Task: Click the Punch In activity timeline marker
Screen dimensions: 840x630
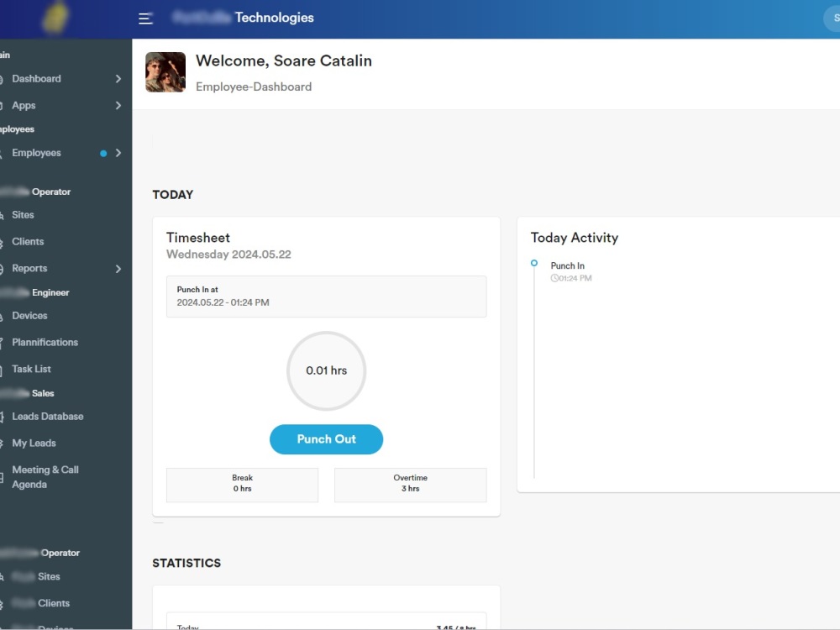Action: click(534, 263)
